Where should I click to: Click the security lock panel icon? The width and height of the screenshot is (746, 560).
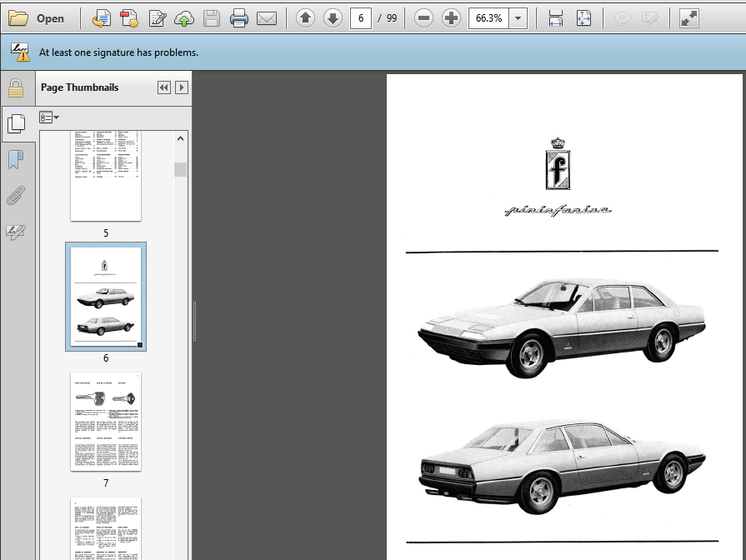click(16, 88)
